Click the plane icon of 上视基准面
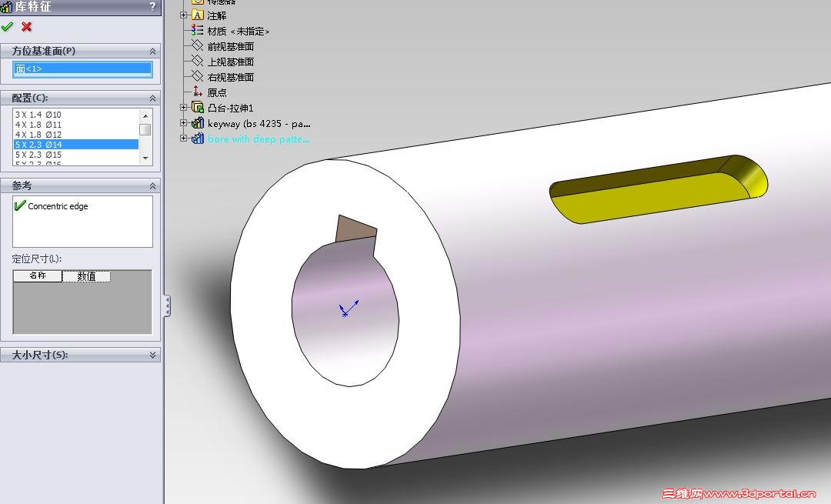Viewport: 831px width, 504px height. (x=197, y=61)
